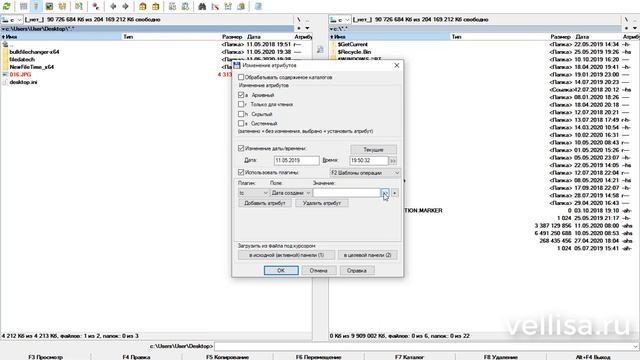Launch the multi-rename tool icon
Image resolution: width=640 pixels, height=360 pixels.
coord(215,6)
